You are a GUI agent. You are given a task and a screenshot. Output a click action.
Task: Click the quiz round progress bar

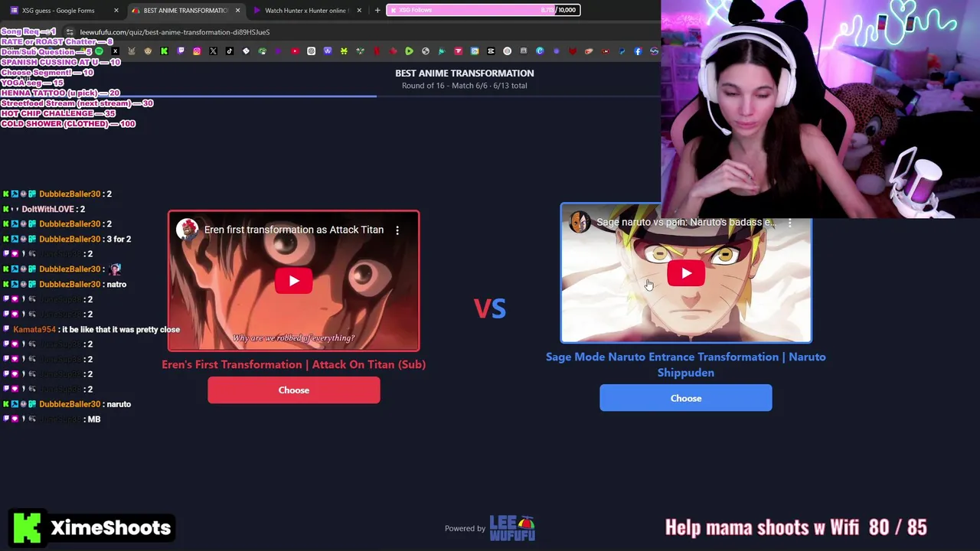tap(330, 96)
